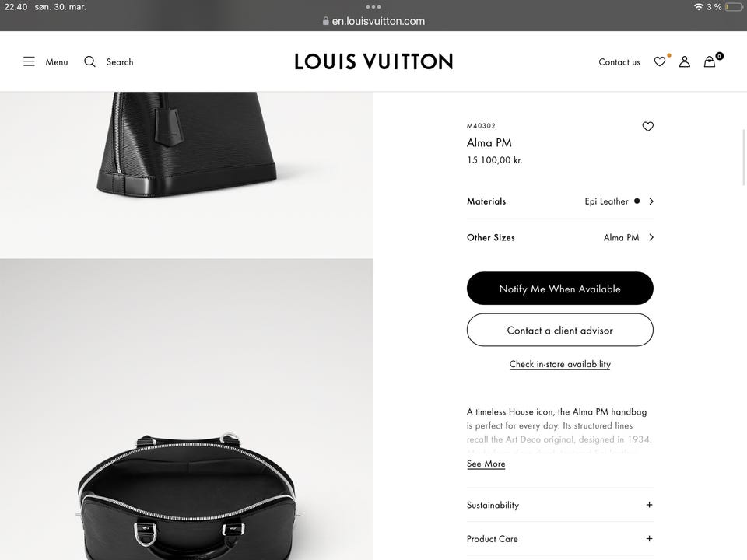
Task: Click Notify Me When Available button
Action: (x=560, y=289)
